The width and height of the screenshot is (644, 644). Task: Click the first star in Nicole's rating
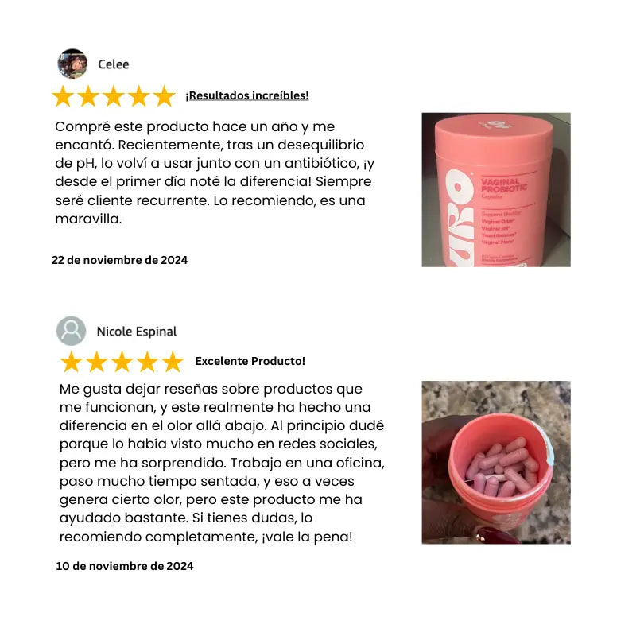pyautogui.click(x=71, y=362)
